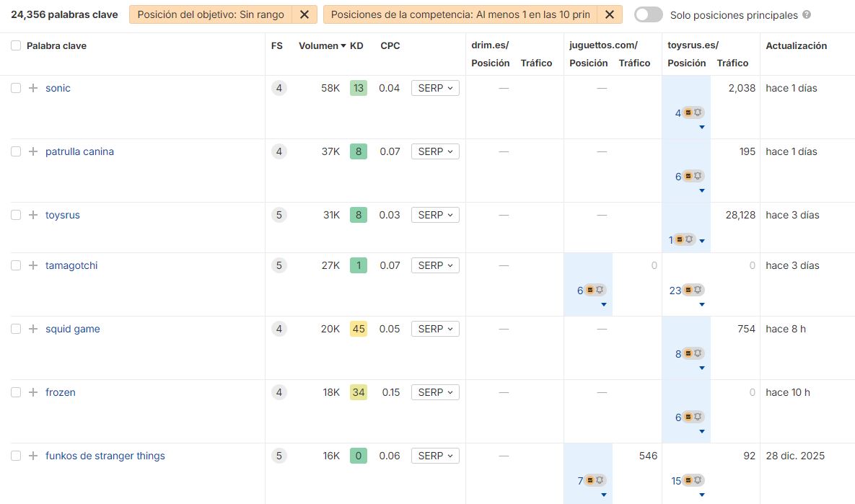Select all keywords via the header checkbox

[x=16, y=45]
